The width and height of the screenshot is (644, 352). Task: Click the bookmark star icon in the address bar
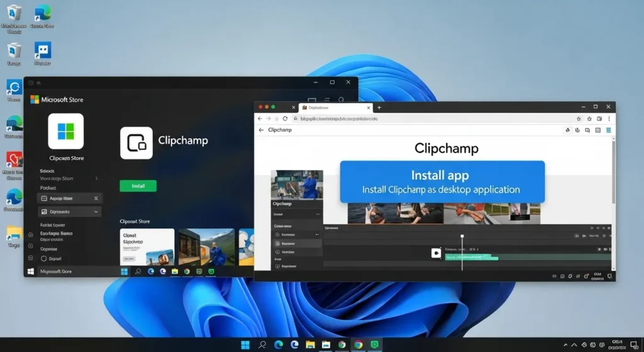579,118
